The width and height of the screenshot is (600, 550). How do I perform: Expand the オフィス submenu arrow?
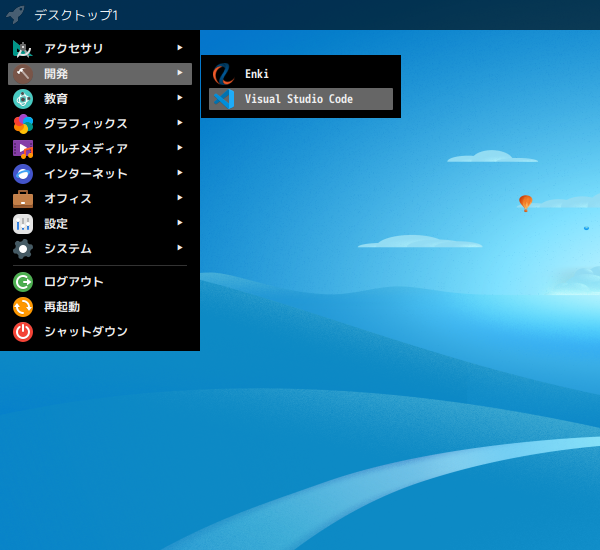tap(180, 197)
